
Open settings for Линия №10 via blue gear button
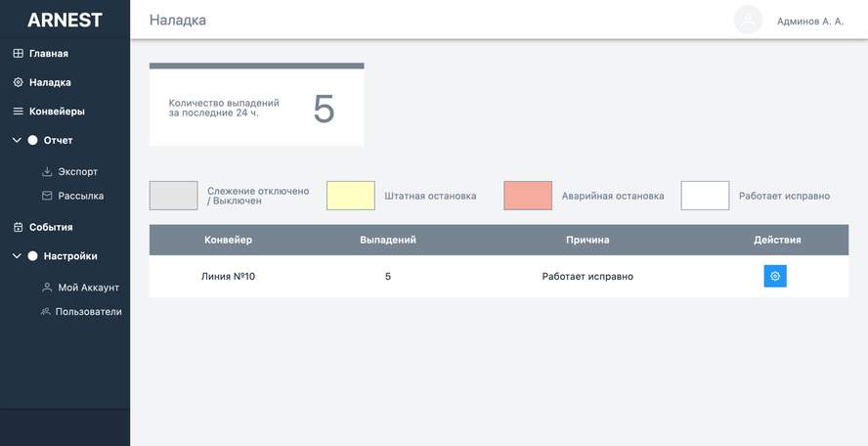click(775, 276)
